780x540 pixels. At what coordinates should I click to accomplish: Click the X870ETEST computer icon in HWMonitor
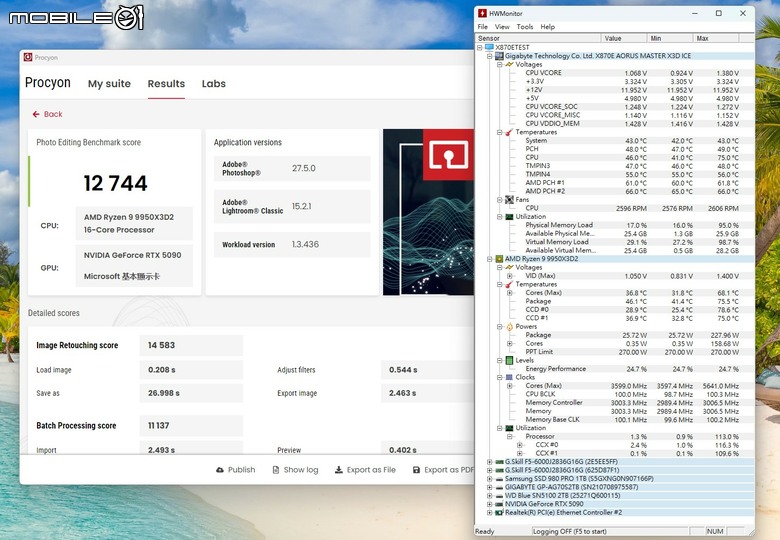coord(489,47)
